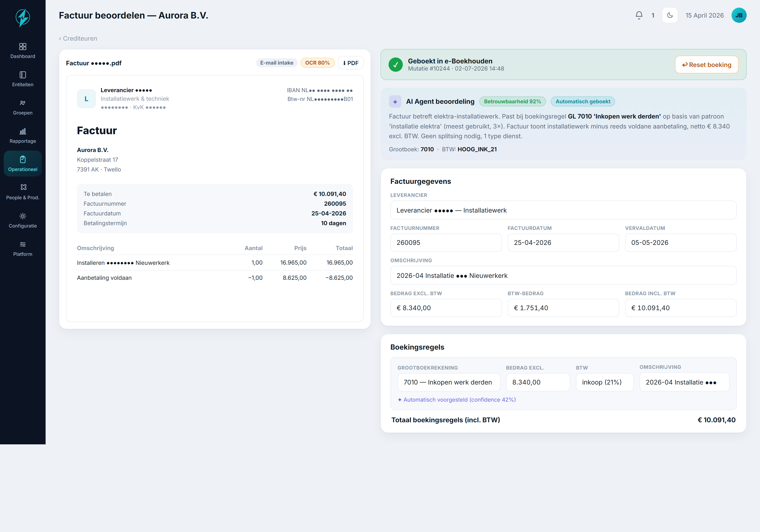Open the JB user avatar menu

[x=739, y=15]
